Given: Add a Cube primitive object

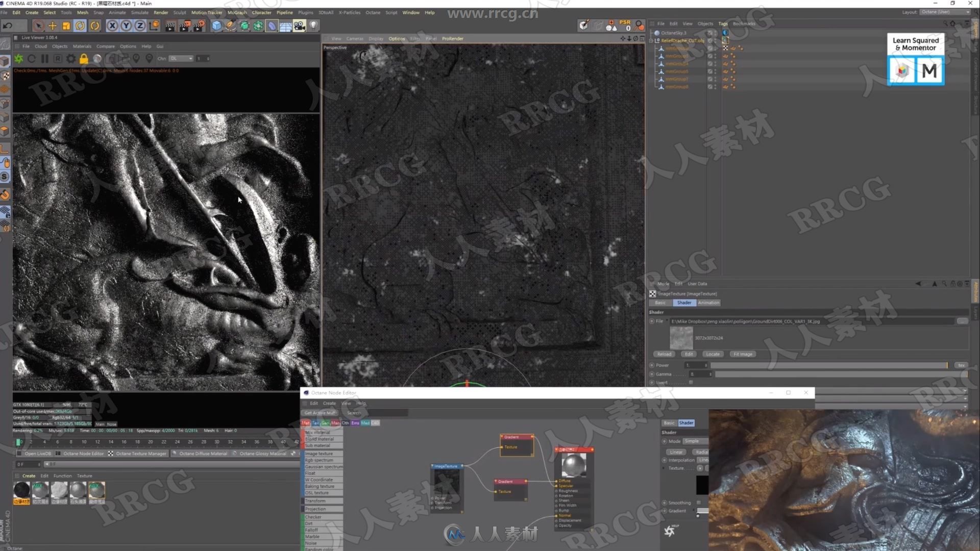Looking at the screenshot, I should click(216, 26).
